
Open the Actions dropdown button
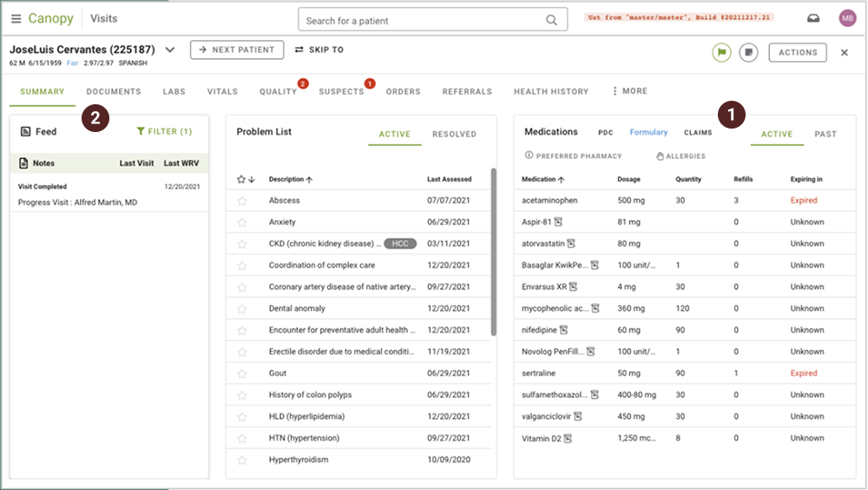click(797, 52)
